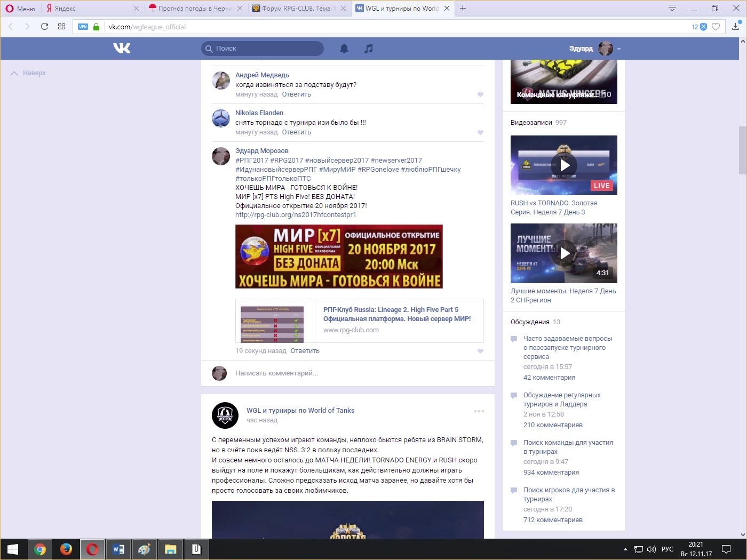This screenshot has width=747, height=560.
Task: Like Nikolas Elanden's comment with the heart
Action: pyautogui.click(x=480, y=133)
